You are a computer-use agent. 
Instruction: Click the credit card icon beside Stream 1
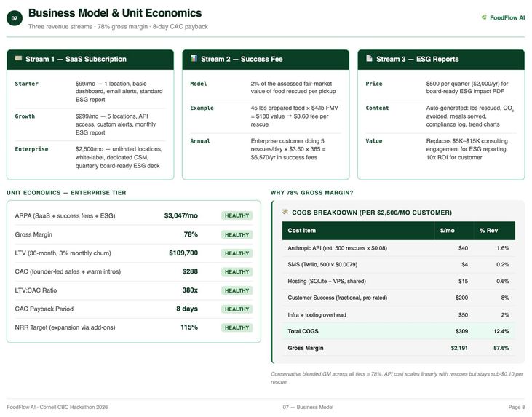[x=18, y=59]
